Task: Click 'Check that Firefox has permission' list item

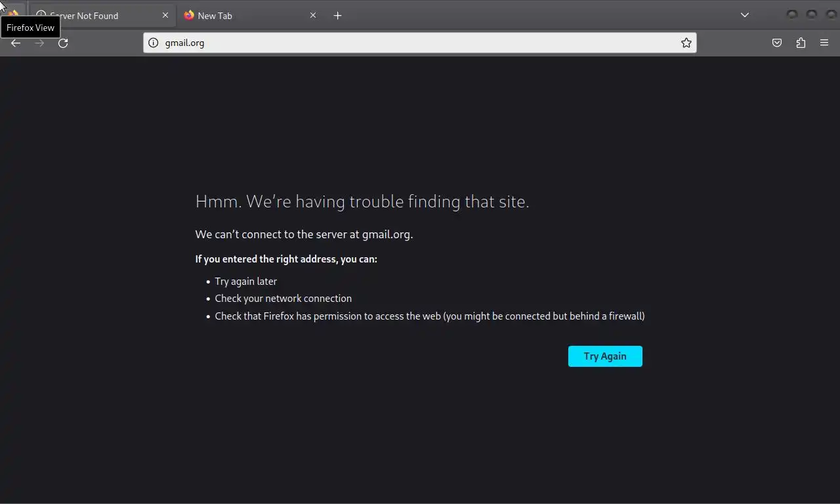Action: pyautogui.click(x=430, y=316)
